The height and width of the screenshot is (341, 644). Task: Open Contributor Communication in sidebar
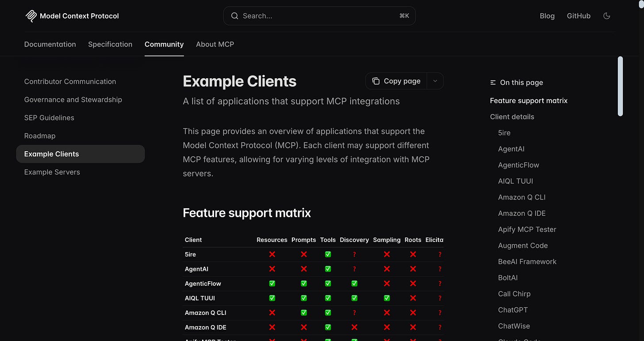coord(70,81)
